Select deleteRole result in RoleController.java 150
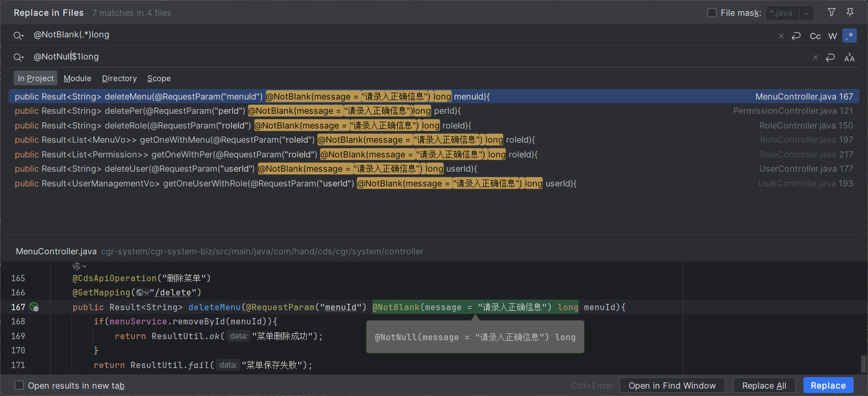Viewport: 868px width, 396px height. (434, 125)
